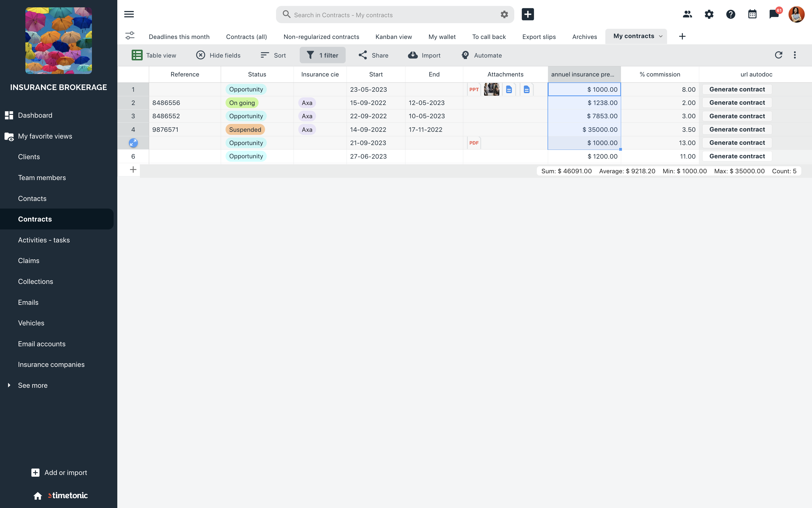Click the Insurance Brokerage umbrella logo image
The image size is (812, 508).
(x=59, y=41)
